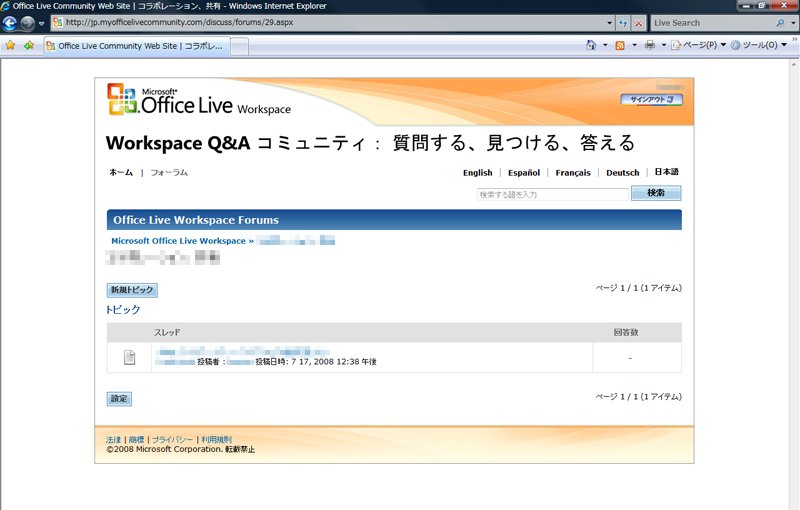Click the 回答数 column header
Image resolution: width=800 pixels, height=510 pixels.
[626, 332]
